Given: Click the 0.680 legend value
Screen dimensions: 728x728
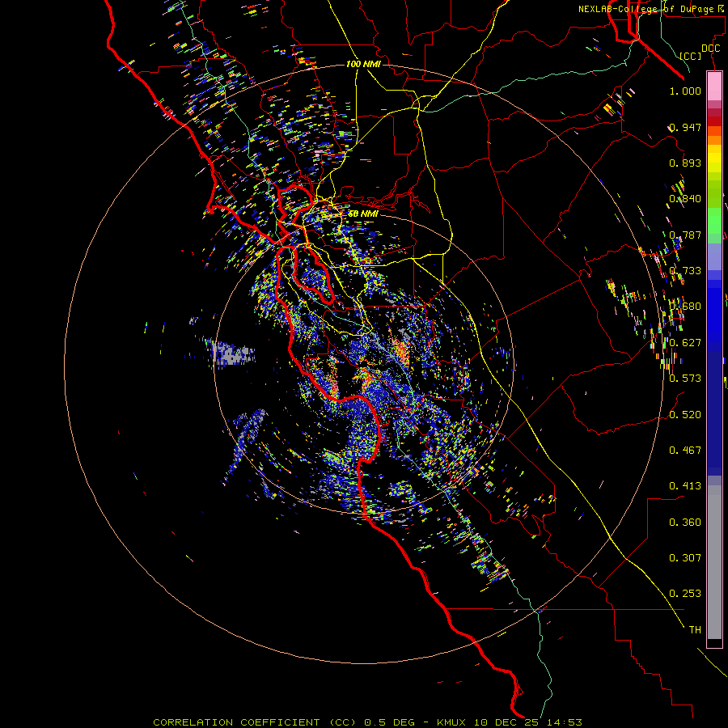Looking at the screenshot, I should point(685,307).
